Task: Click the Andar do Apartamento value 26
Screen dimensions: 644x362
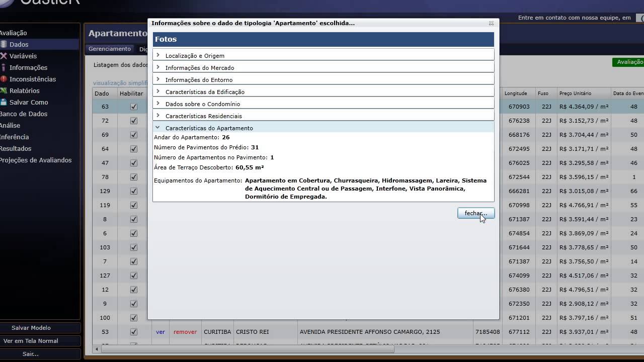Action: (x=225, y=137)
